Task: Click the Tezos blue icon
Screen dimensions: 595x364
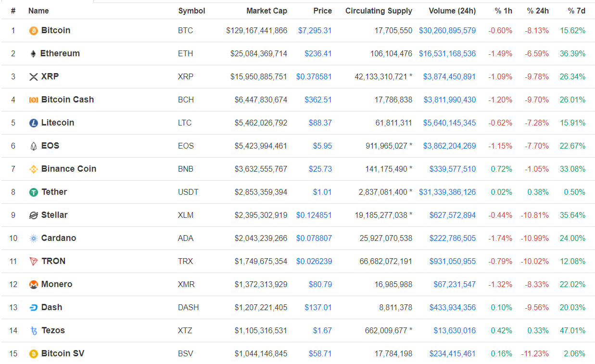Action: click(34, 331)
